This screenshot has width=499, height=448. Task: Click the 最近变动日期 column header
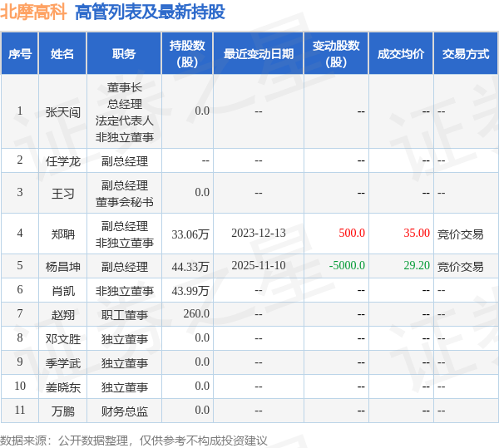click(259, 54)
